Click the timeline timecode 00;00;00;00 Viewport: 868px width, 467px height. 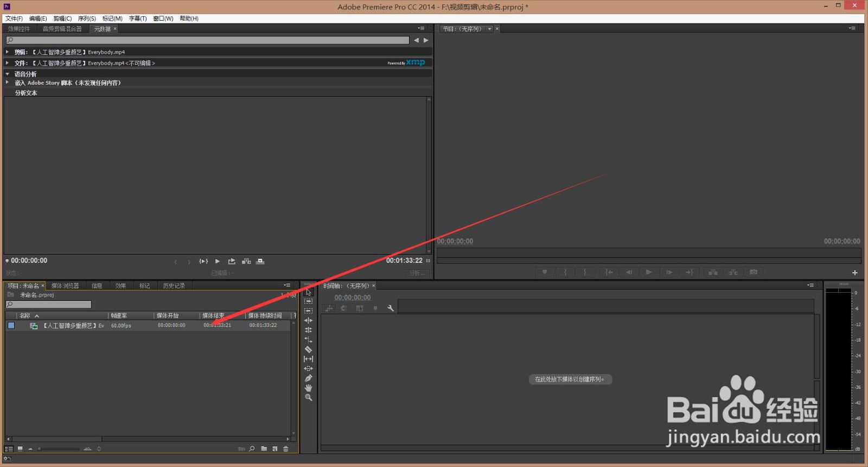pos(353,298)
